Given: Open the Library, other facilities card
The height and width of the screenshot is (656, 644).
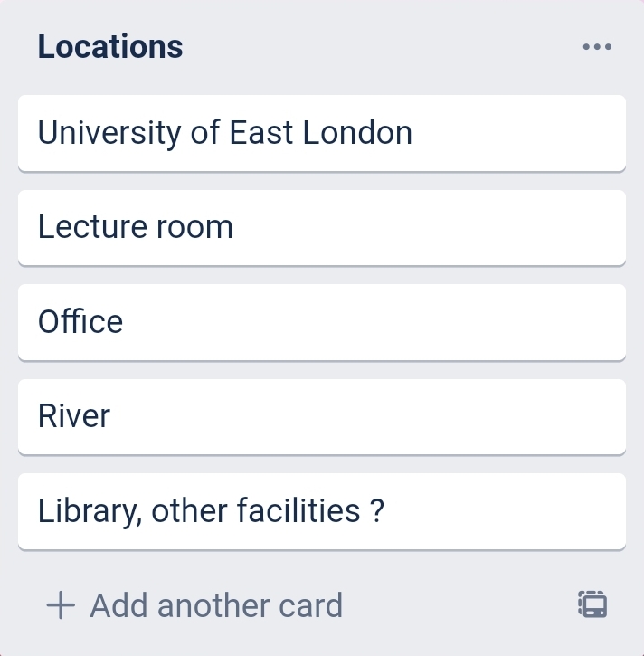Looking at the screenshot, I should (x=321, y=511).
